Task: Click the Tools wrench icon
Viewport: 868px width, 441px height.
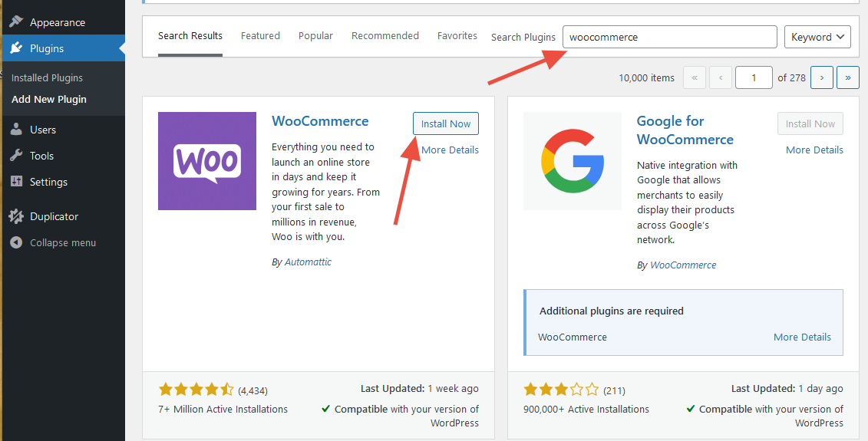Action: click(x=16, y=156)
